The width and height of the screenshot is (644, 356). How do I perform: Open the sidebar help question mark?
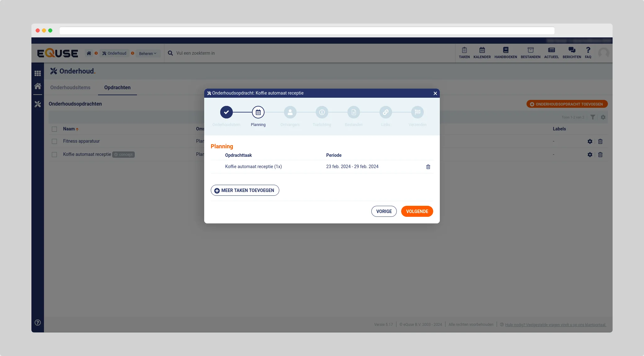(x=38, y=322)
